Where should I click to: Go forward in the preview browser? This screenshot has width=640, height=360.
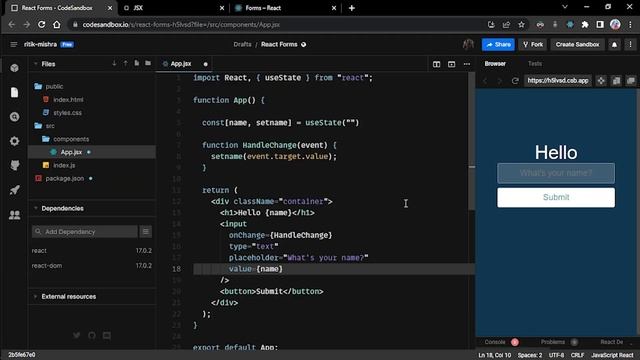(x=499, y=81)
